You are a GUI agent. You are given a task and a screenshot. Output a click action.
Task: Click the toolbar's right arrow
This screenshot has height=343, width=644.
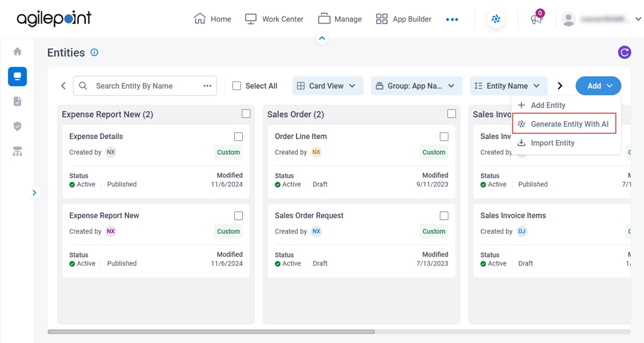(x=560, y=86)
